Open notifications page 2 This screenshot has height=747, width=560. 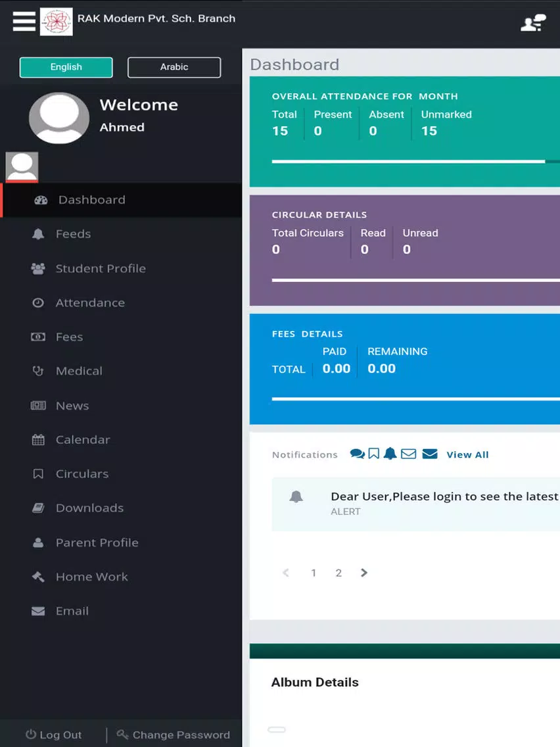pyautogui.click(x=338, y=573)
